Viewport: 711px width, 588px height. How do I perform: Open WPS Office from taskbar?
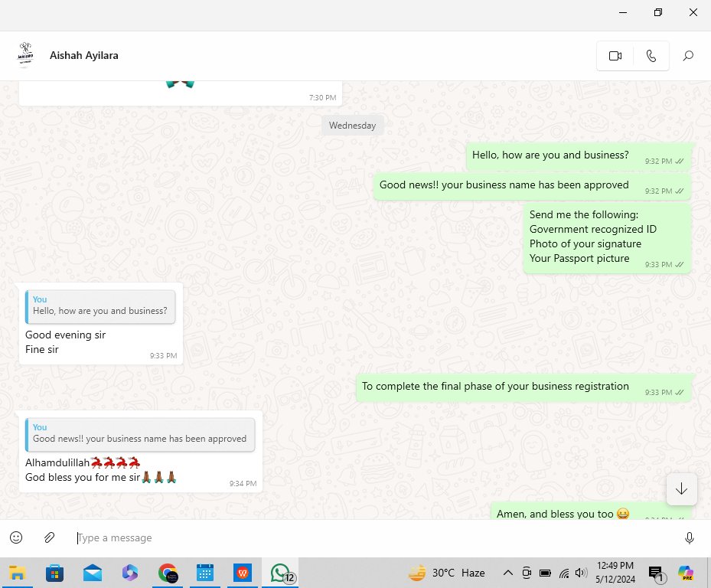(243, 573)
